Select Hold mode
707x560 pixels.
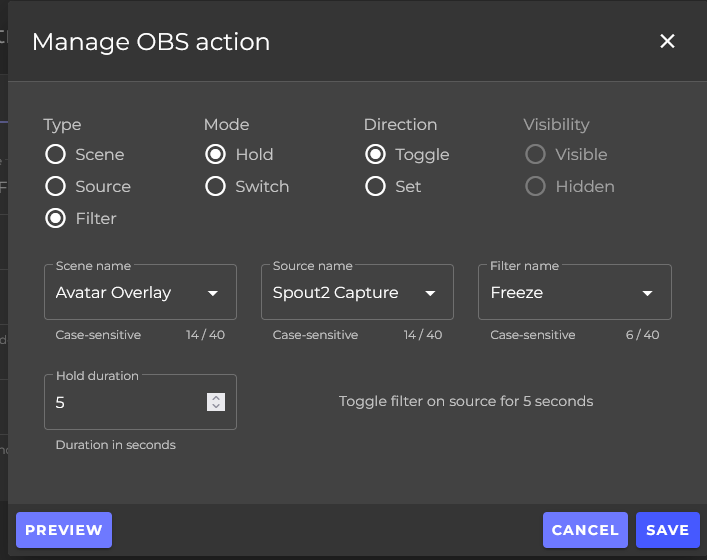tap(215, 155)
